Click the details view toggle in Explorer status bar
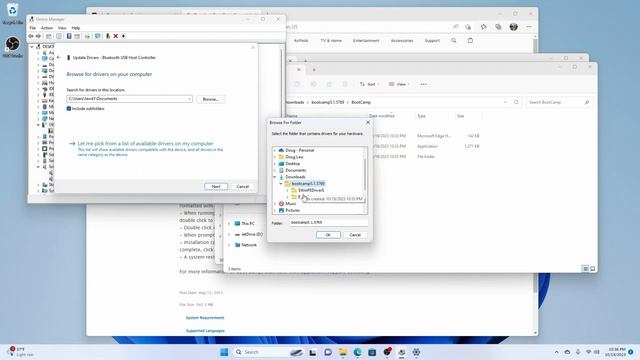 click(x=585, y=269)
